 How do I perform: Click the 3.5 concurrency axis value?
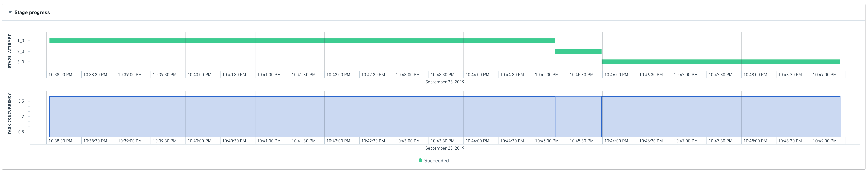pos(21,101)
